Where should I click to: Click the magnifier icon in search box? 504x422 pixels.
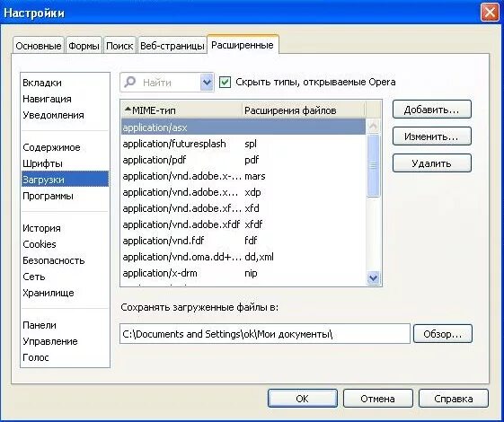click(130, 82)
